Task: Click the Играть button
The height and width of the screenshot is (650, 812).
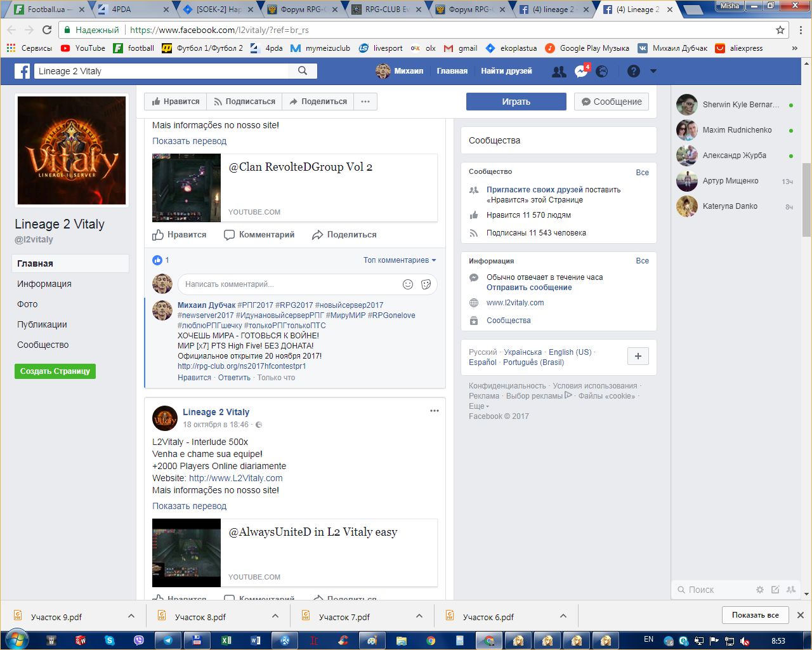Action: tap(516, 102)
